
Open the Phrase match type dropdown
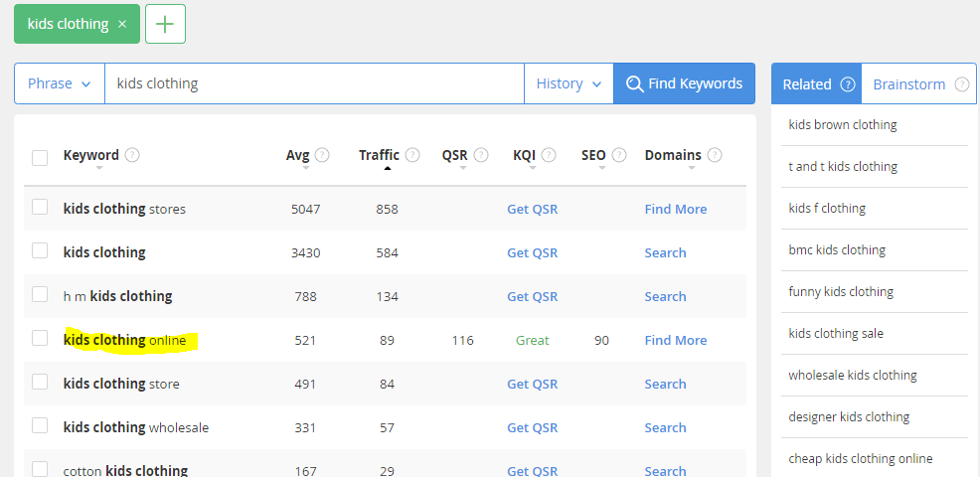tap(60, 83)
